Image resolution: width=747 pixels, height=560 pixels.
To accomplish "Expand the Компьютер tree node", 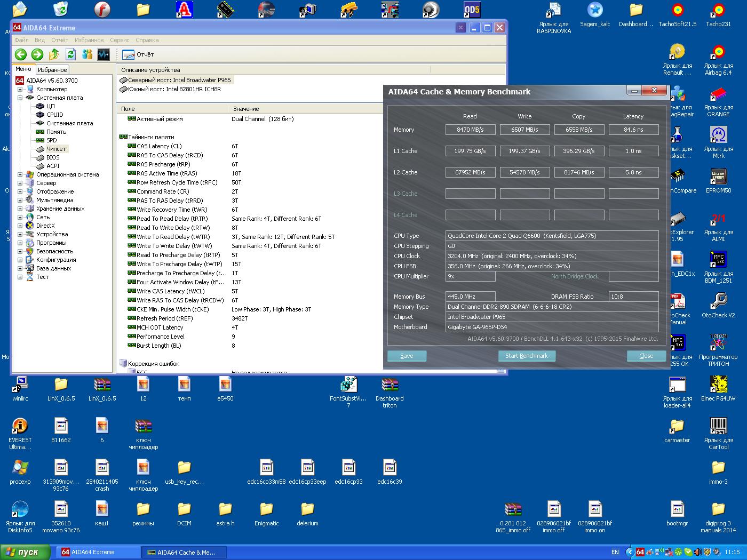I will (x=20, y=89).
